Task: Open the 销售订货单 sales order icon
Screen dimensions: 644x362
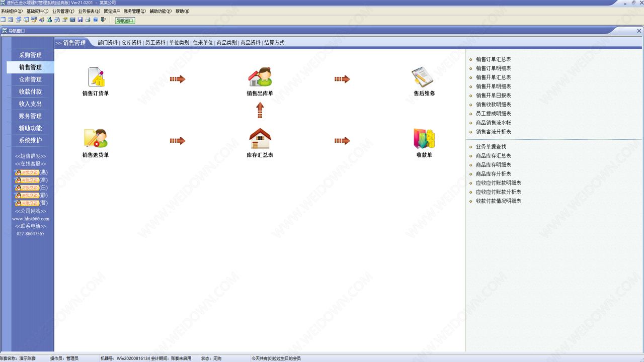Action: pyautogui.click(x=96, y=77)
